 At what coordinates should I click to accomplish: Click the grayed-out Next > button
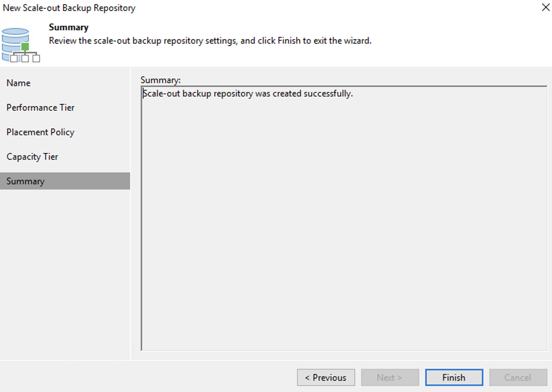click(x=389, y=377)
